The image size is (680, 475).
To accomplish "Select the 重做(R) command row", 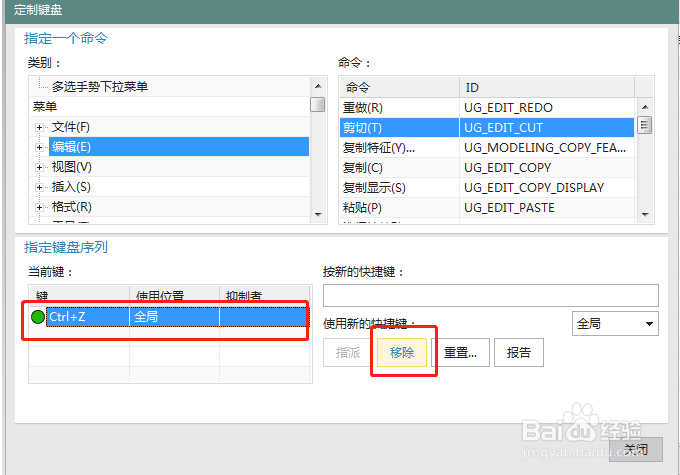I will [487, 108].
